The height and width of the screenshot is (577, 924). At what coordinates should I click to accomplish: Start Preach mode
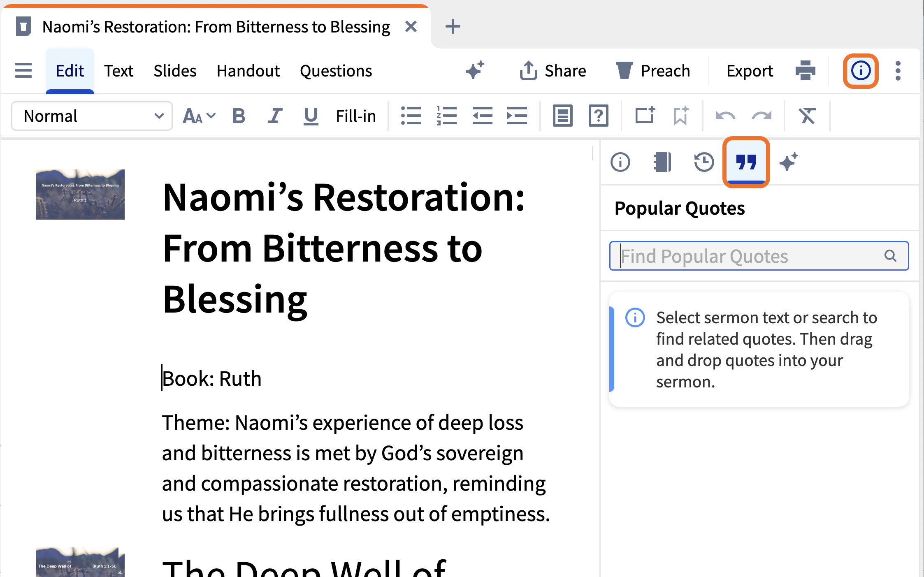click(x=653, y=71)
